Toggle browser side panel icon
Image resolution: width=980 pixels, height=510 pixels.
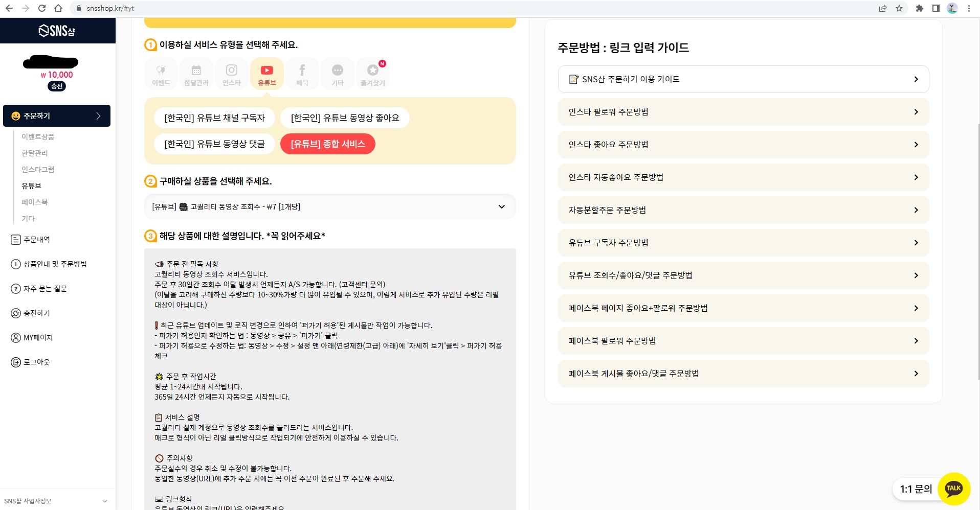[936, 8]
